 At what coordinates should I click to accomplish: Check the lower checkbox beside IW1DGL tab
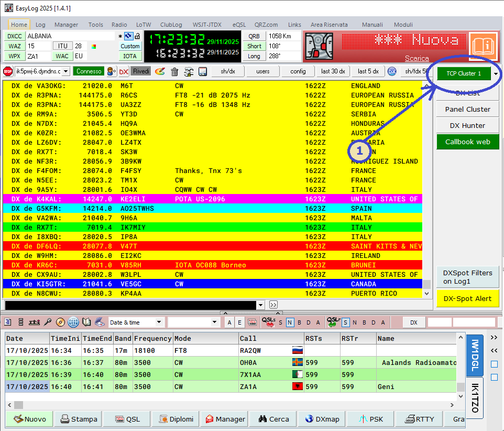point(495,377)
